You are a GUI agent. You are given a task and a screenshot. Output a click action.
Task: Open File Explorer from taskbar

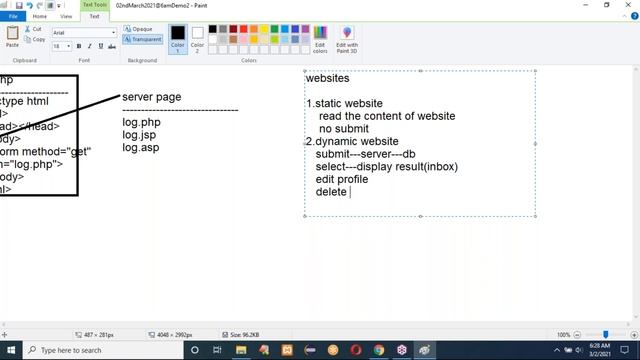(241, 350)
